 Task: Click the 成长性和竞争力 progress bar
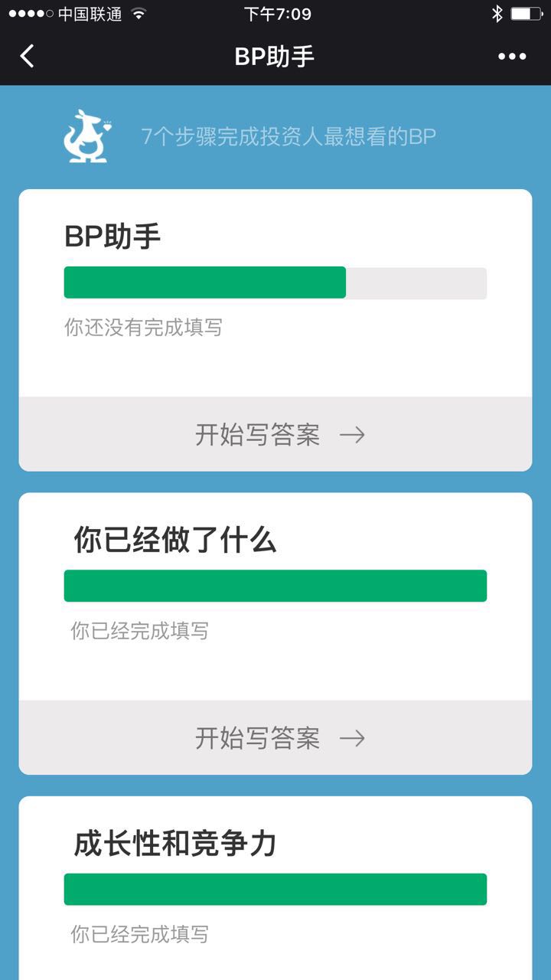(275, 889)
